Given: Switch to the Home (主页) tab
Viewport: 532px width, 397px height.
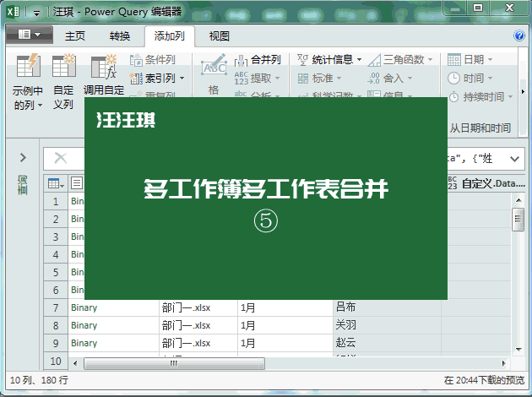Looking at the screenshot, I should pyautogui.click(x=75, y=36).
